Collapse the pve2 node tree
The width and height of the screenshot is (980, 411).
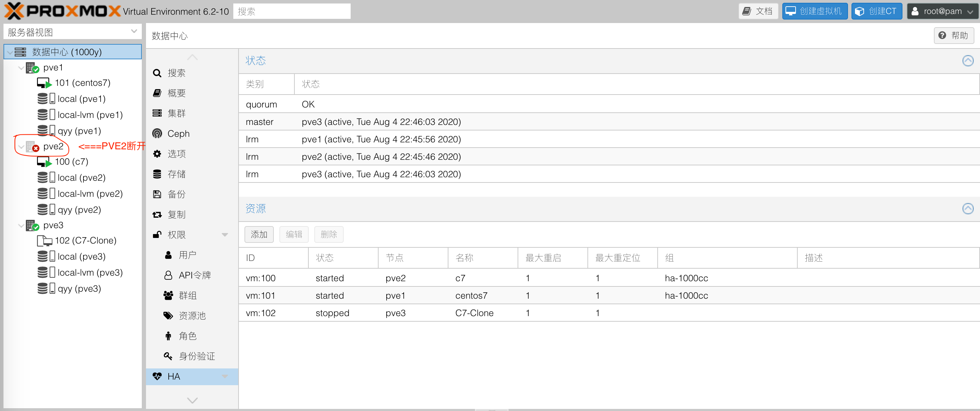(21, 147)
